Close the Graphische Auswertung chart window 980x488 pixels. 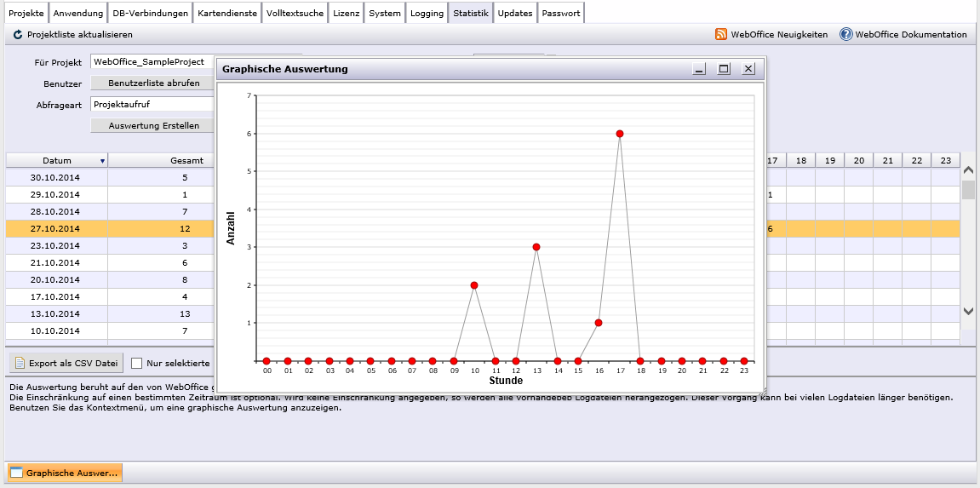coord(748,69)
